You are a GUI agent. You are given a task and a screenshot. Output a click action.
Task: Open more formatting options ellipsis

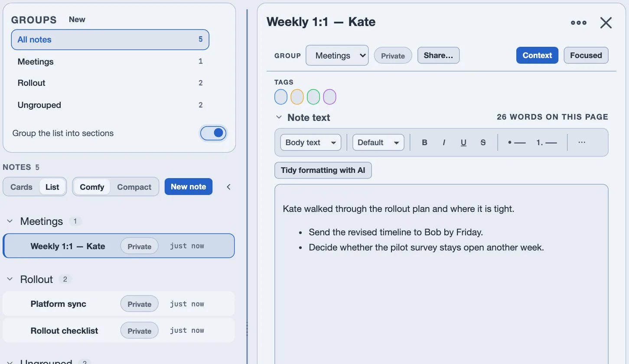582,143
